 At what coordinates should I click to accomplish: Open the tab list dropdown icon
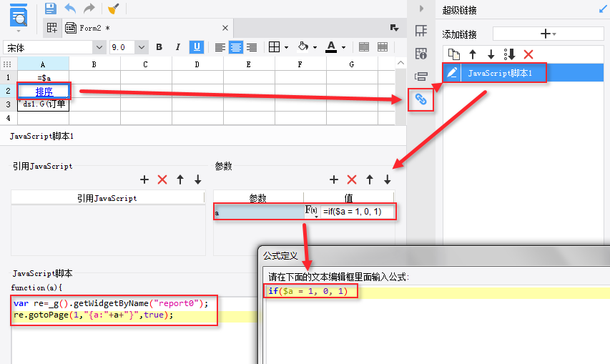(394, 28)
